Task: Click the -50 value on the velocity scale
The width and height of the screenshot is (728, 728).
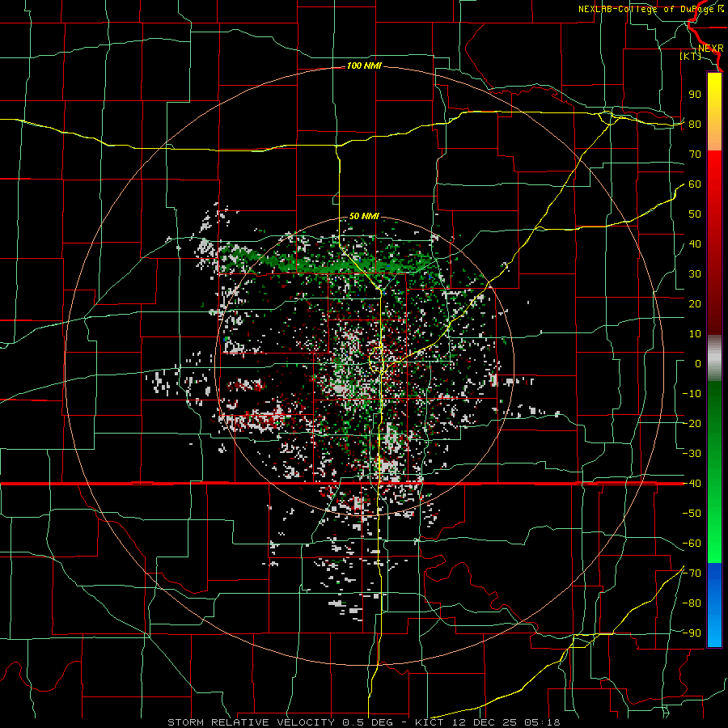Action: (692, 514)
